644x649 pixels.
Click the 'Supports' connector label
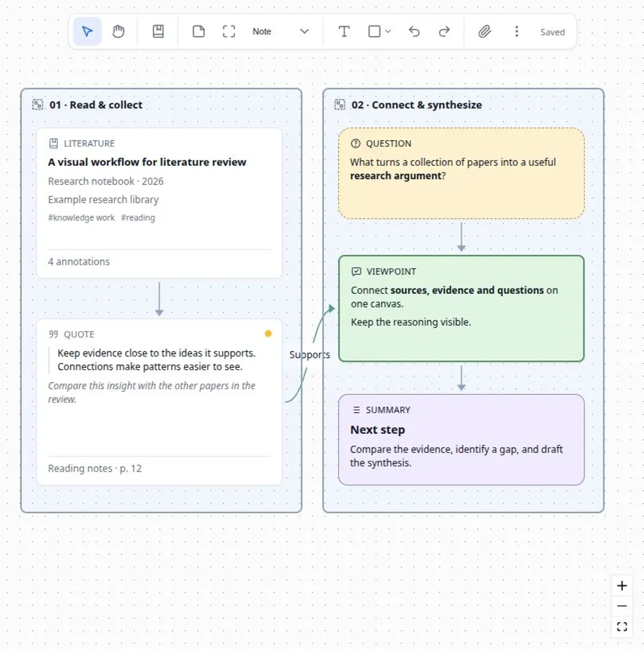[x=309, y=355]
